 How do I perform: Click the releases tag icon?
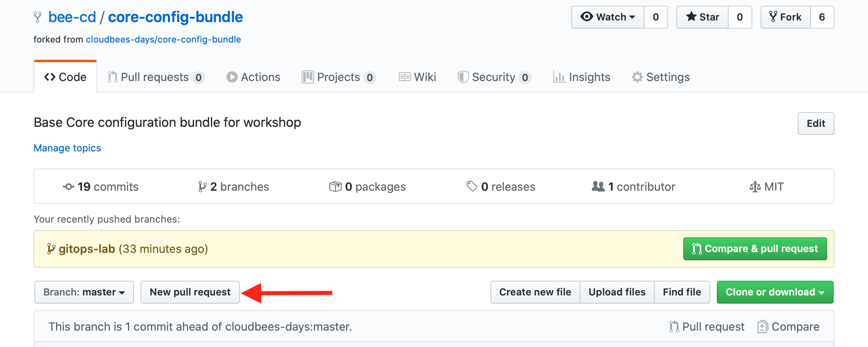472,187
